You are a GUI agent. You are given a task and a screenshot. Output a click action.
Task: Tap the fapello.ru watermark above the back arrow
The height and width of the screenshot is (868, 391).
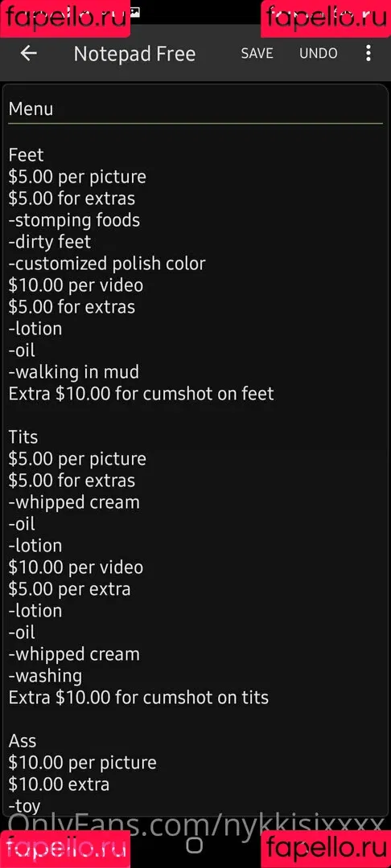[65, 18]
